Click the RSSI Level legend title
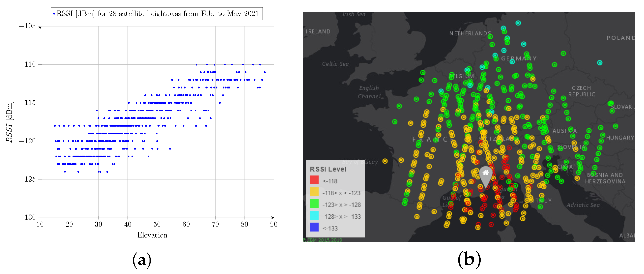 click(x=328, y=169)
